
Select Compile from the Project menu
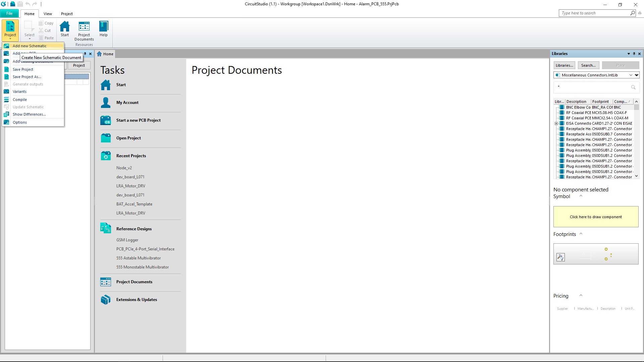click(x=20, y=100)
